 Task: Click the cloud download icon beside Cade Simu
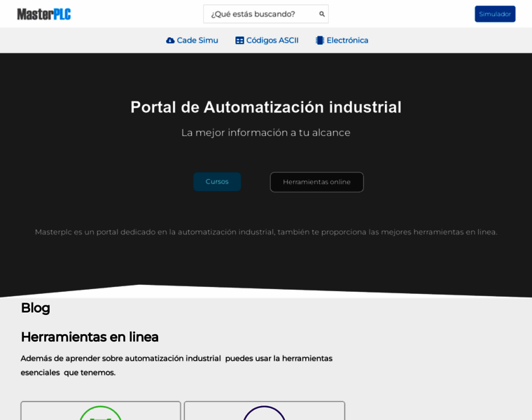(x=170, y=41)
